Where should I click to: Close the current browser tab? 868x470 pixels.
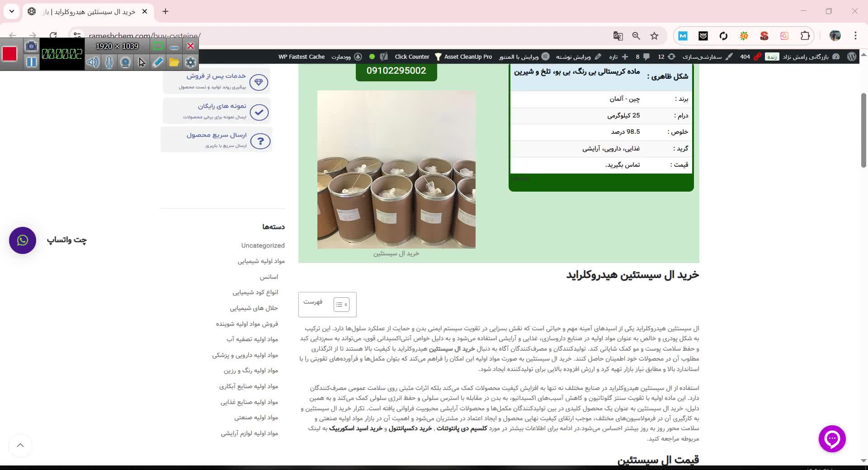pos(145,11)
